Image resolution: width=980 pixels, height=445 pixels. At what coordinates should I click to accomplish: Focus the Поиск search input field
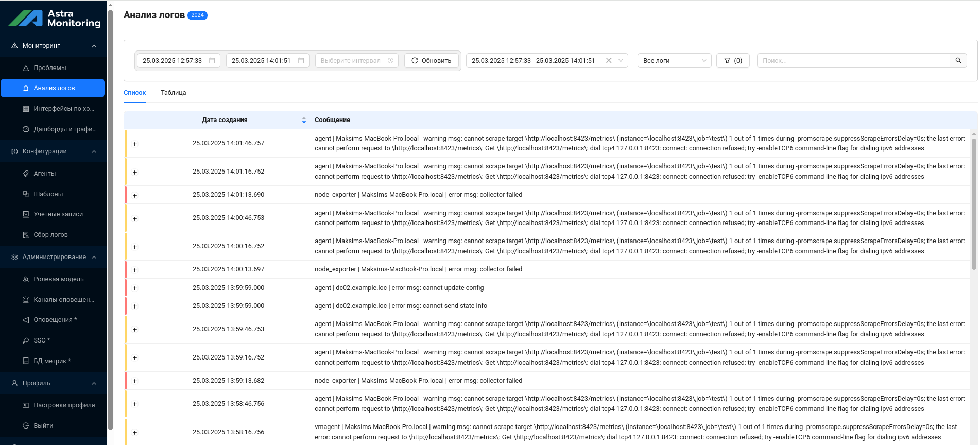(852, 61)
